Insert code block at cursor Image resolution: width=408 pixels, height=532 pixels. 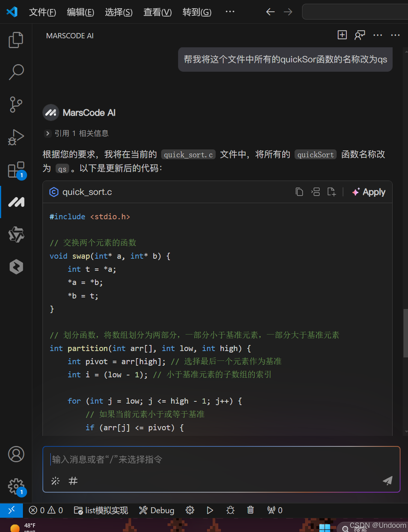[315, 192]
